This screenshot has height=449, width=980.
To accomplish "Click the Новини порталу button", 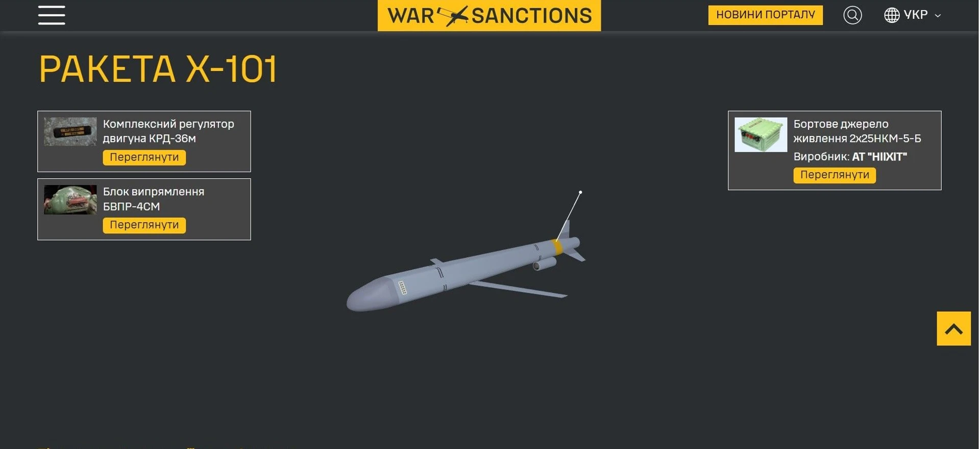I will click(765, 15).
